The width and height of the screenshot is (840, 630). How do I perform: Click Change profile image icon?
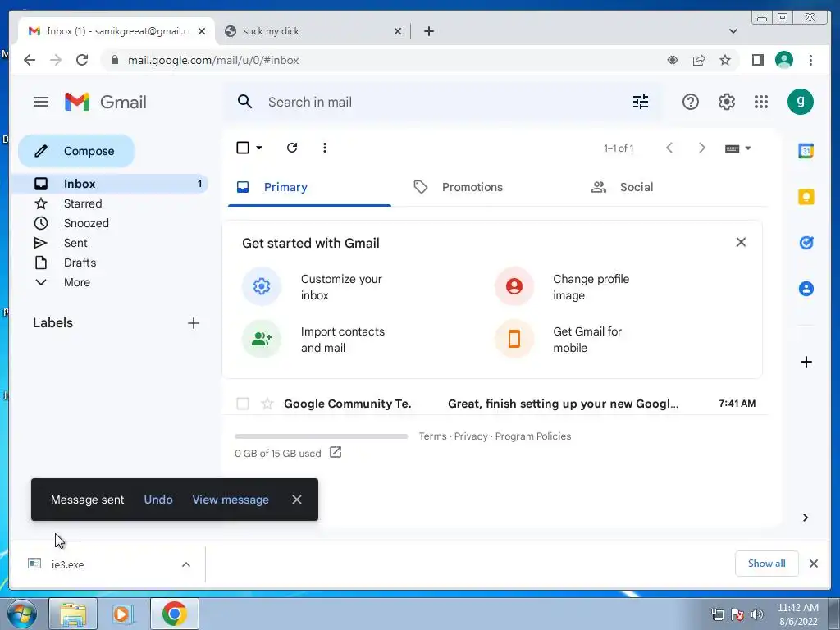514,286
